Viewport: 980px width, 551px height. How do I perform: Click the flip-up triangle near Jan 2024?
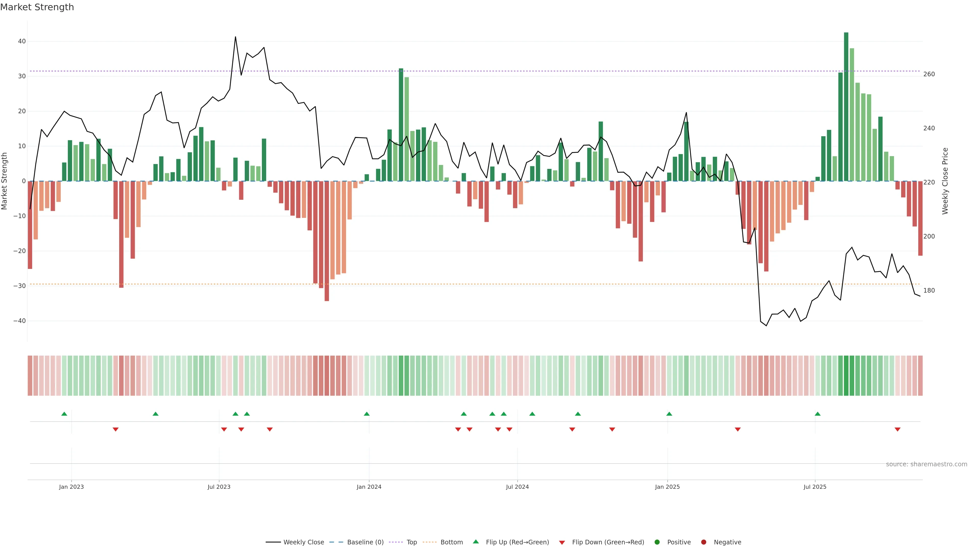[367, 414]
